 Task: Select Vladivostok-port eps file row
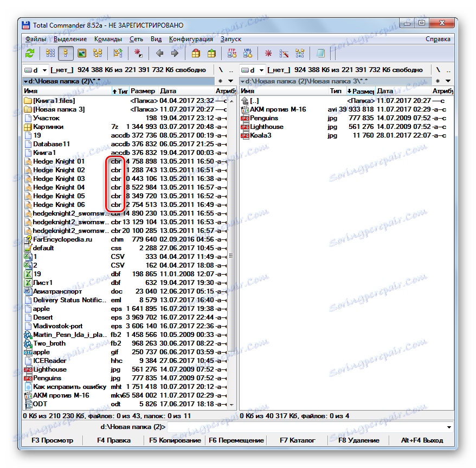point(125,326)
